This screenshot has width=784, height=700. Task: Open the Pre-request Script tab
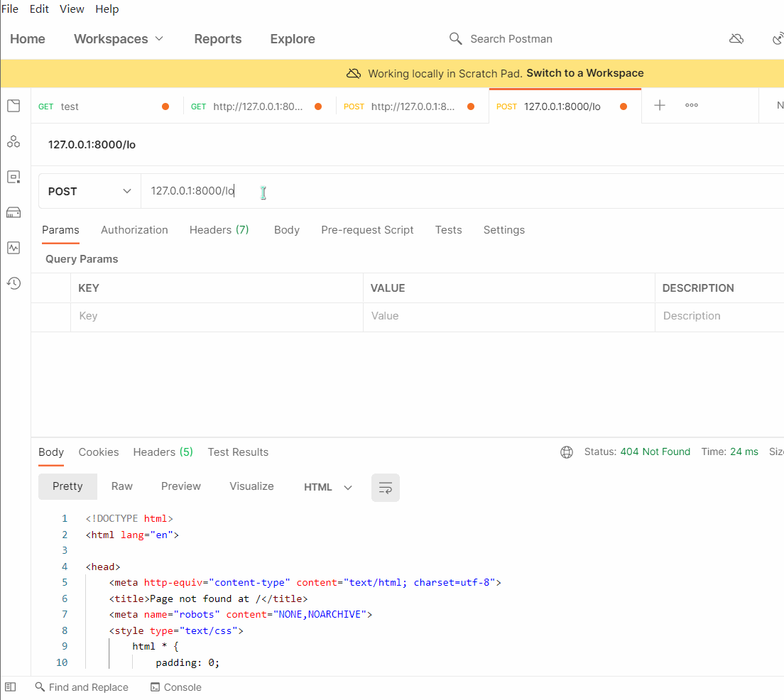pyautogui.click(x=367, y=230)
